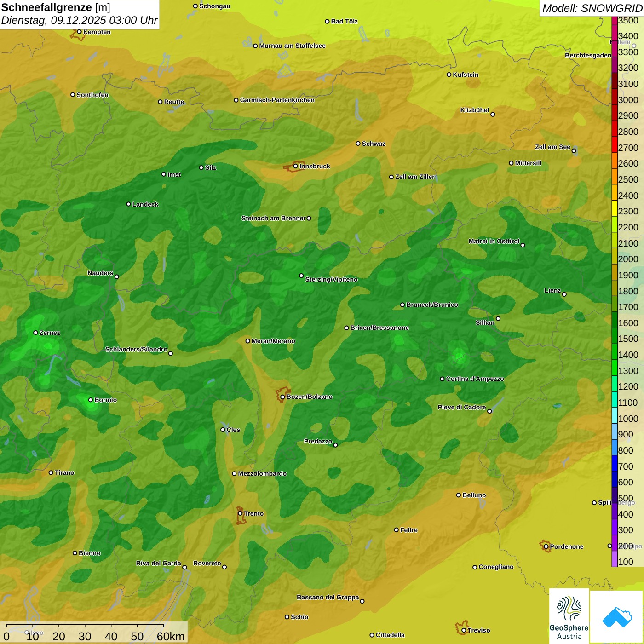
Task: Click the Predazzo label
Action: [318, 441]
